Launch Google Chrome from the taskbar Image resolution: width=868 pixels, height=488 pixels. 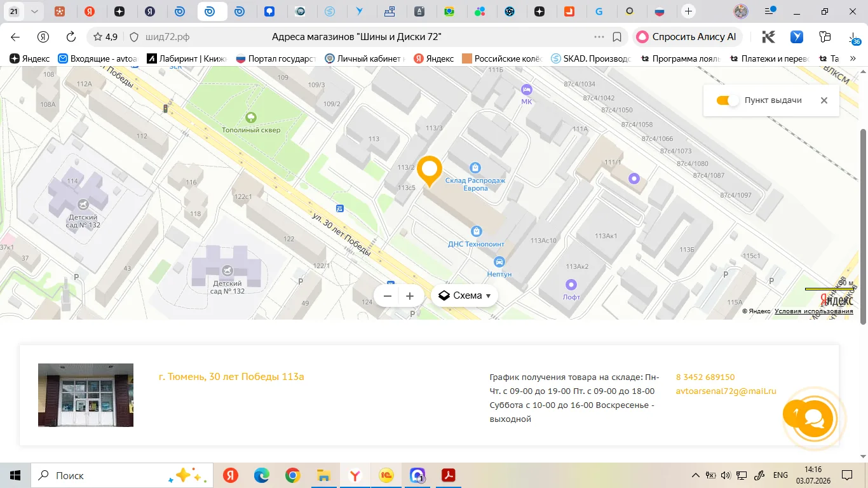click(293, 475)
